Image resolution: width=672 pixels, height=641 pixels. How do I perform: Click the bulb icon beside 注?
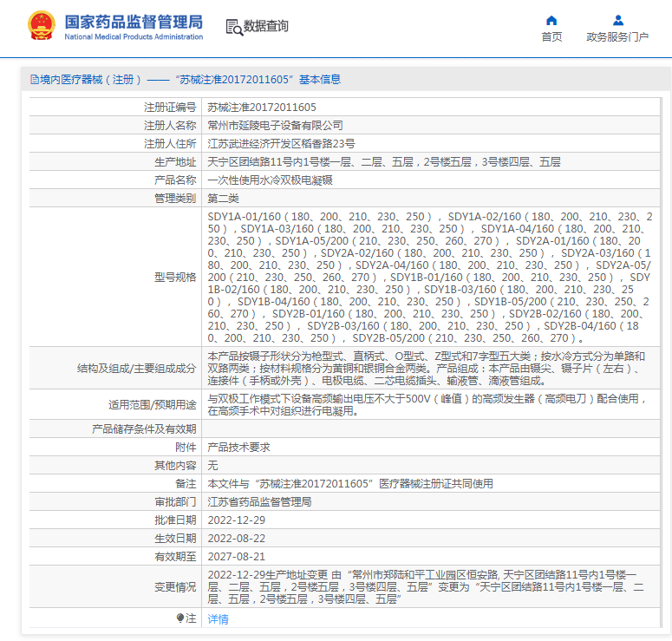point(180,618)
